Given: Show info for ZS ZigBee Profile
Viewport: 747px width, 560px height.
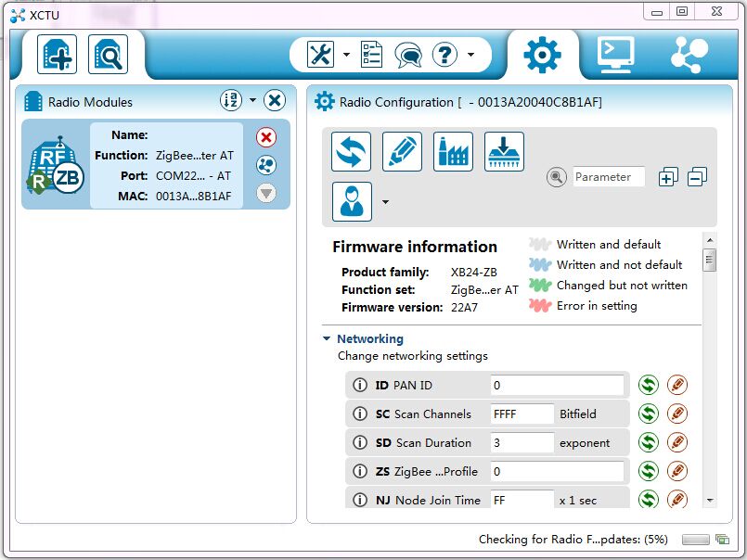Looking at the screenshot, I should coord(360,471).
